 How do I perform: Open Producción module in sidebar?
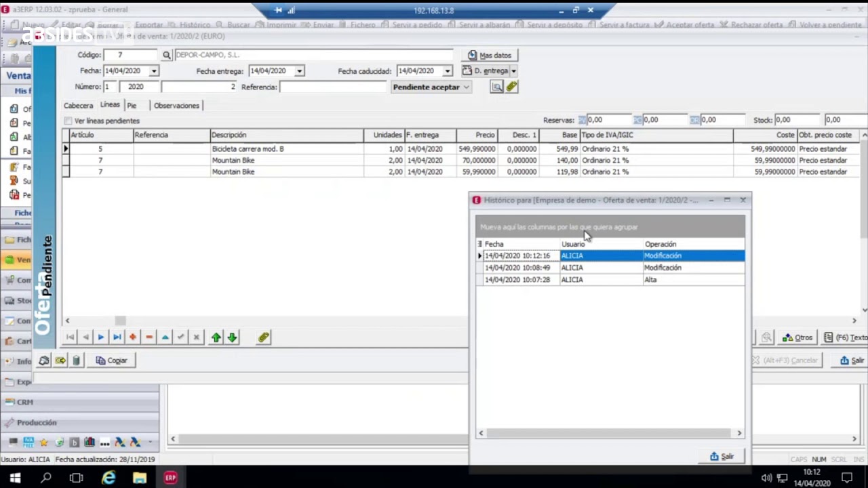coord(80,422)
